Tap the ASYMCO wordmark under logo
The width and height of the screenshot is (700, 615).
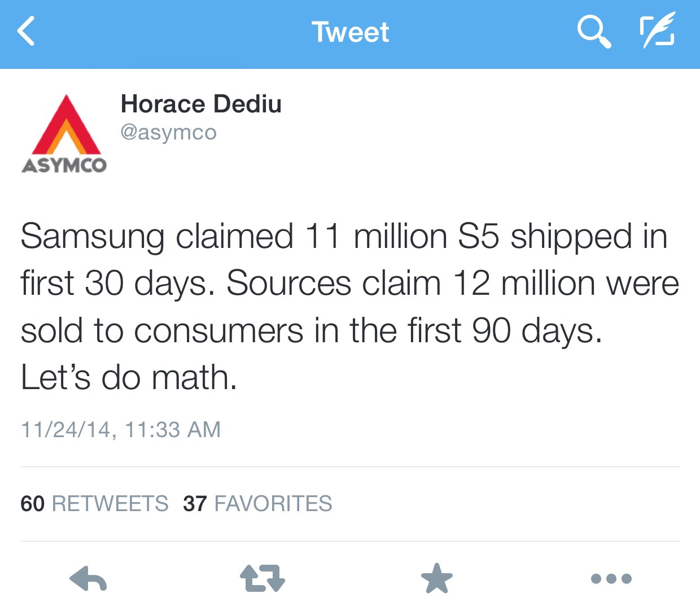click(x=64, y=165)
